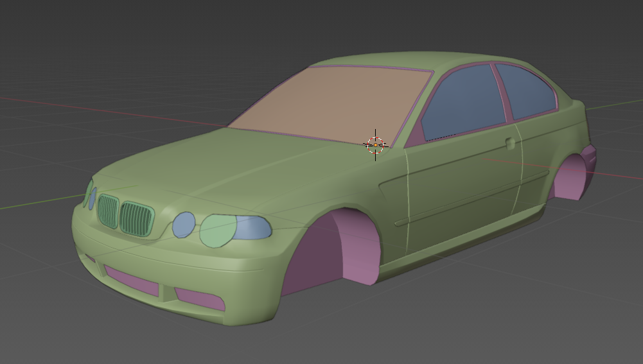Select the tan windshield surface
The height and width of the screenshot is (364, 643).
pos(332,105)
